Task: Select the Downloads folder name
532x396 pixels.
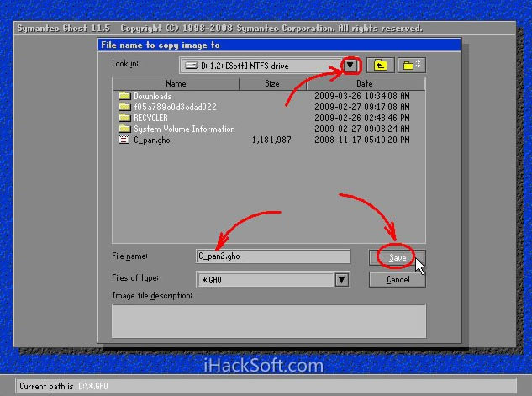Action: 153,96
